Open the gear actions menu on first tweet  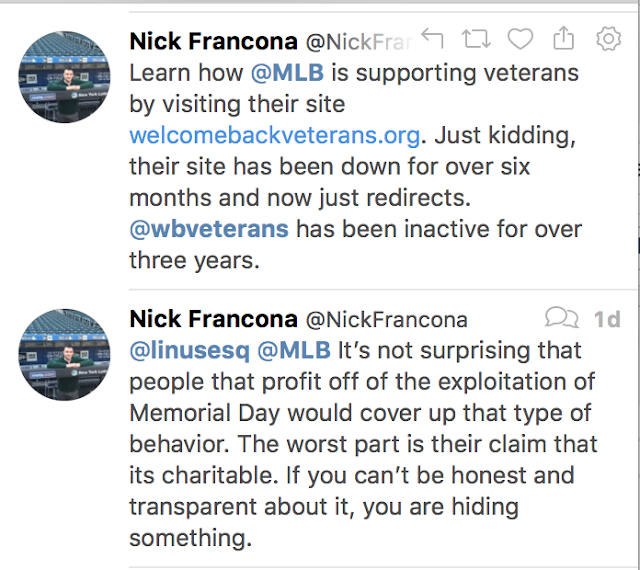pyautogui.click(x=607, y=39)
